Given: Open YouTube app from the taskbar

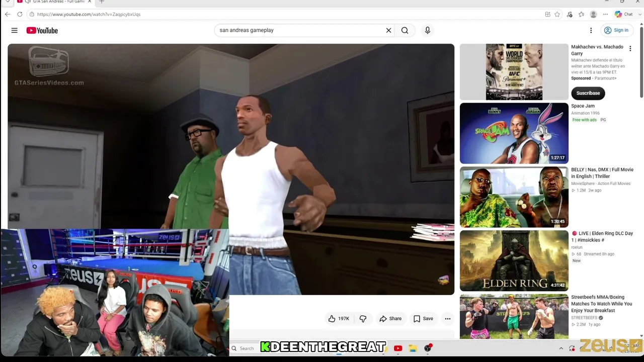Looking at the screenshot, I should (x=398, y=348).
